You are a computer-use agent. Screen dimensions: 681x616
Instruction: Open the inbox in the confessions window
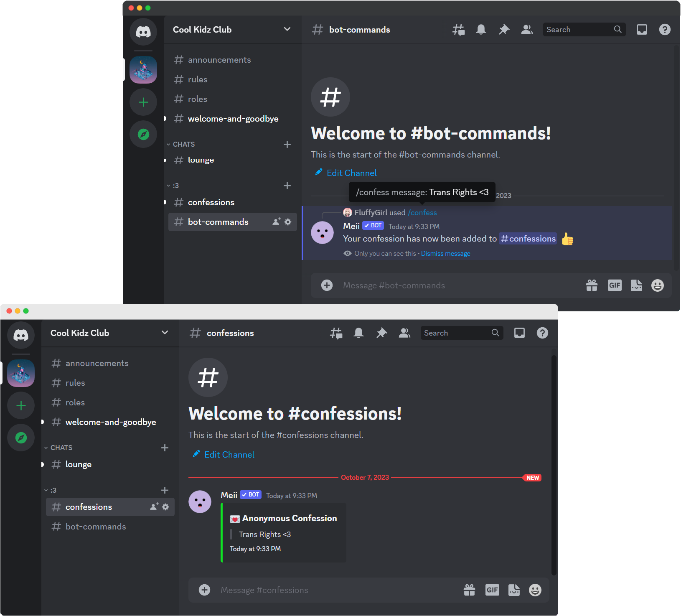[x=519, y=333]
